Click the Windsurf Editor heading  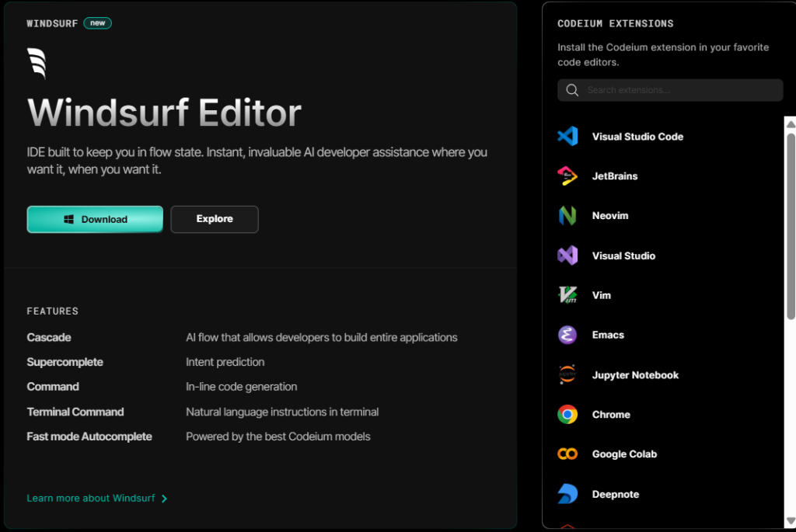(x=164, y=113)
